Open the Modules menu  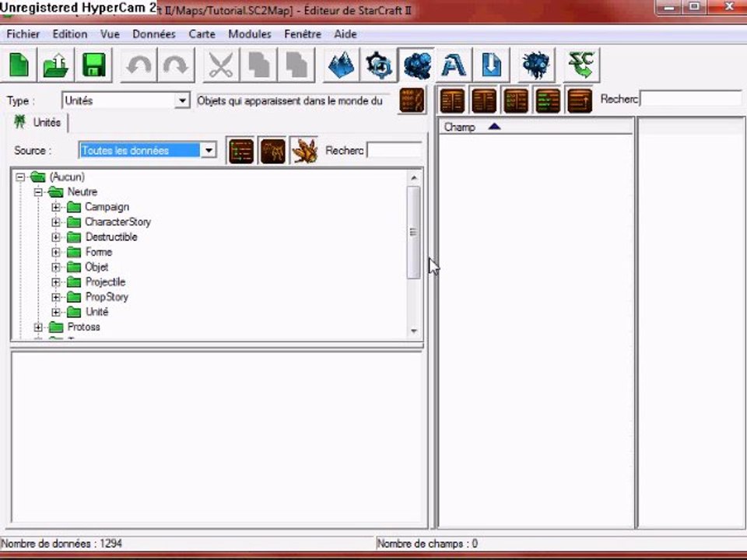coord(250,34)
